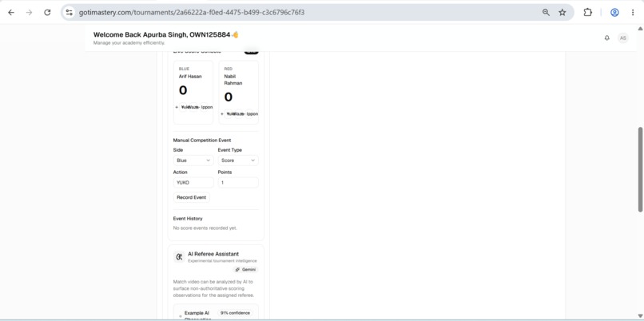This screenshot has width=644, height=321.
Task: Click the scrollbar up arrow
Action: [x=640, y=28]
